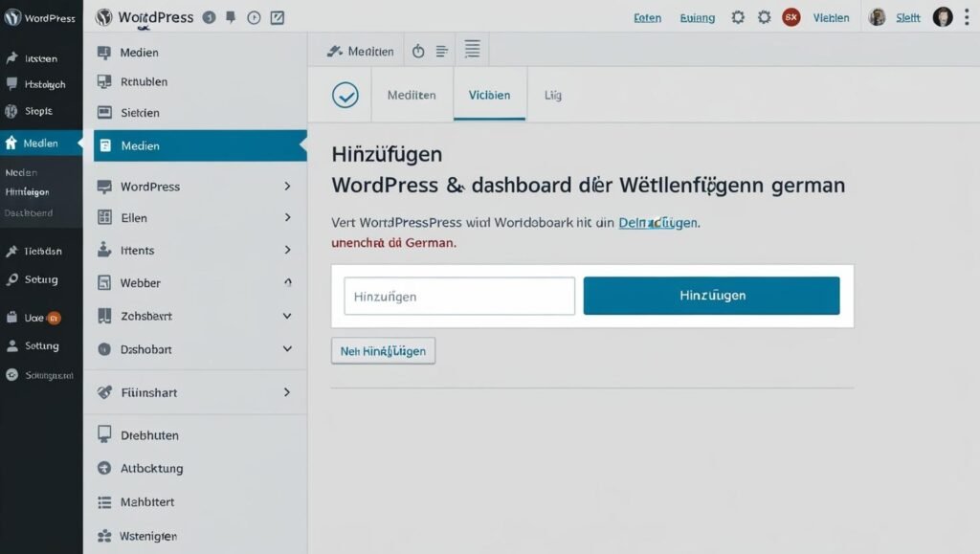Open the three-dot overflow menu

pos(967,17)
